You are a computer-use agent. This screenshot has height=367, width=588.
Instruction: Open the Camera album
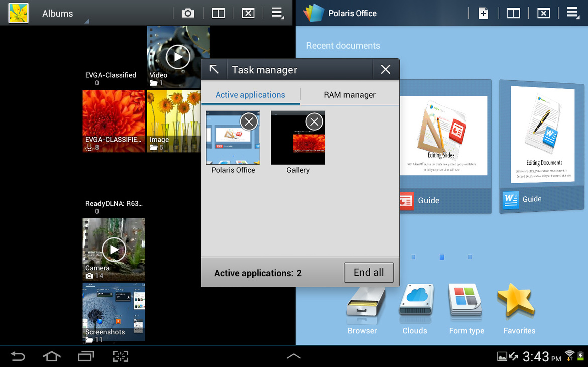coord(114,250)
